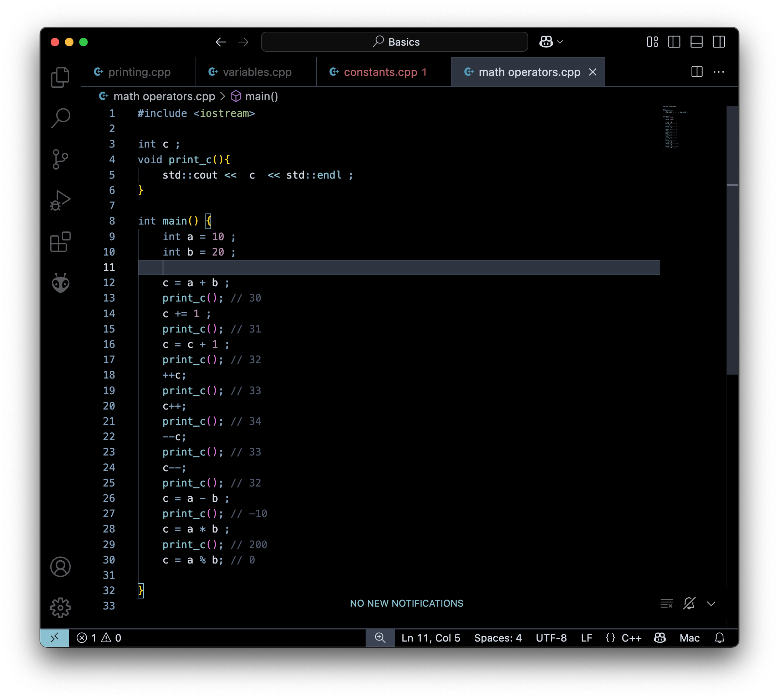Open the Accounts icon in the sidebar
Screen dimensions: 779x700
[60, 567]
